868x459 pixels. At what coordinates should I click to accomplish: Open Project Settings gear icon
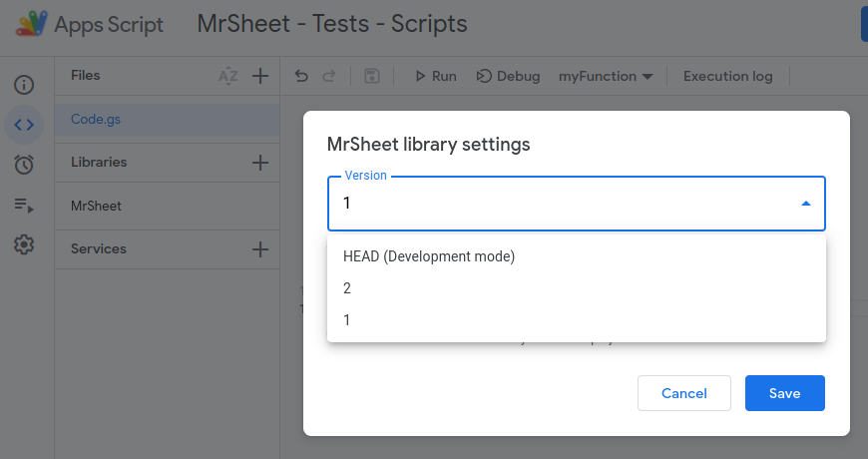tap(24, 244)
